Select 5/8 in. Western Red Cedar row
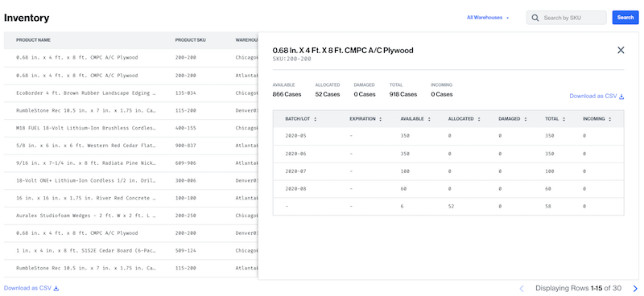 tap(130, 146)
